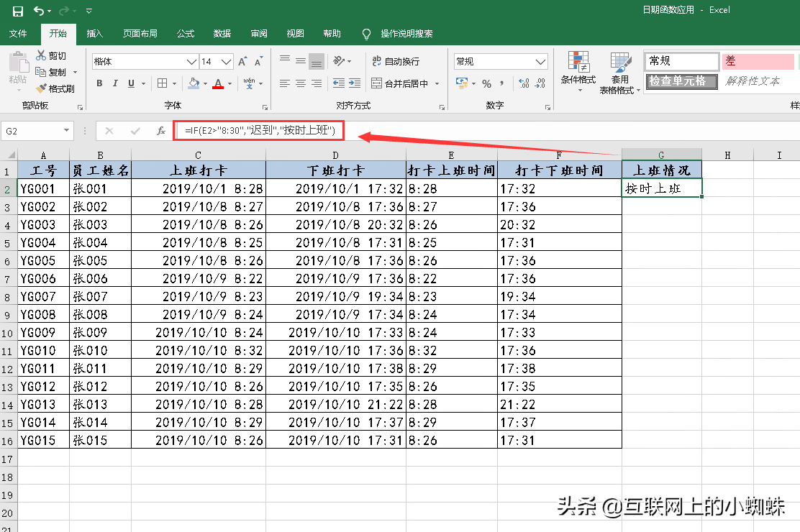Select column G header
The height and width of the screenshot is (532, 800).
661,155
